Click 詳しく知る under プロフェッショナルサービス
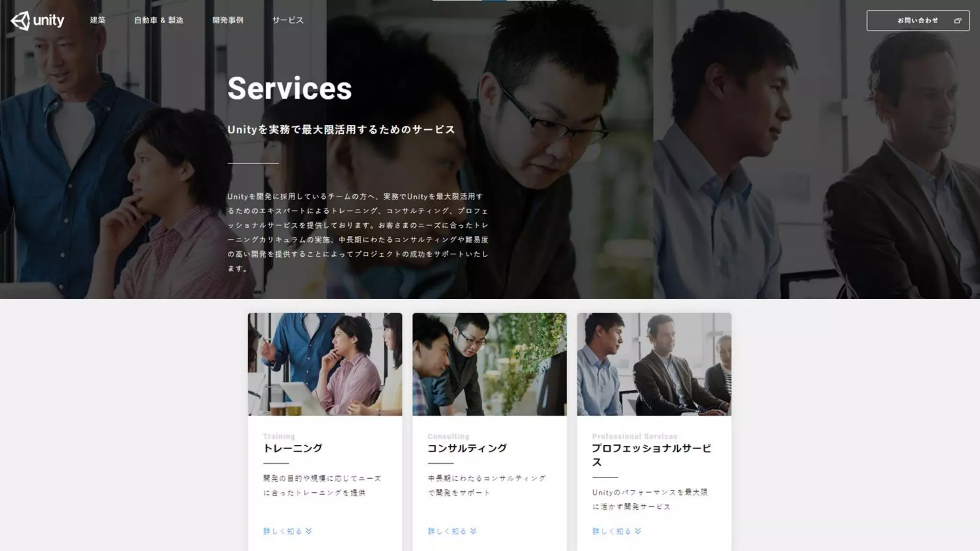Viewport: 980px width, 551px height. click(612, 531)
